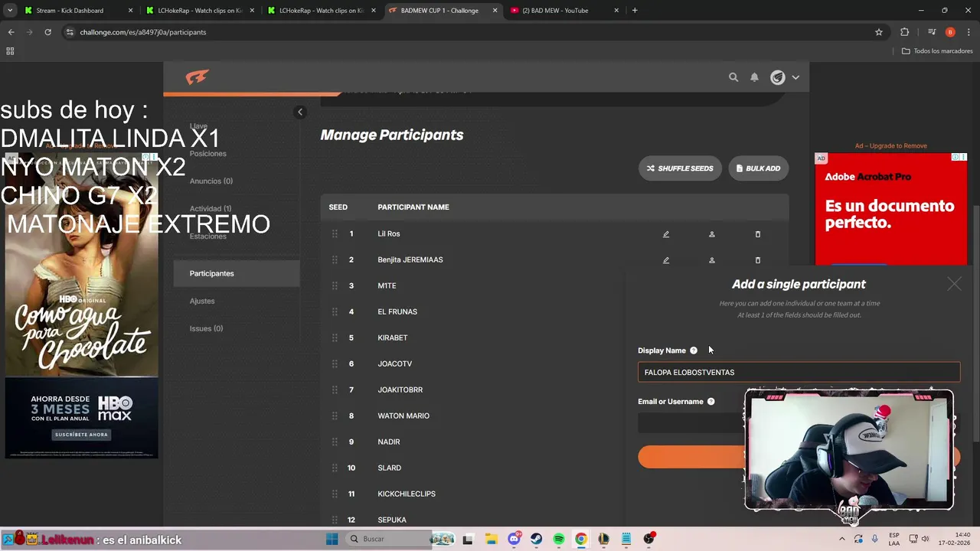Go back with the browser back arrow
Image resolution: width=980 pixels, height=551 pixels.
pos(11,32)
